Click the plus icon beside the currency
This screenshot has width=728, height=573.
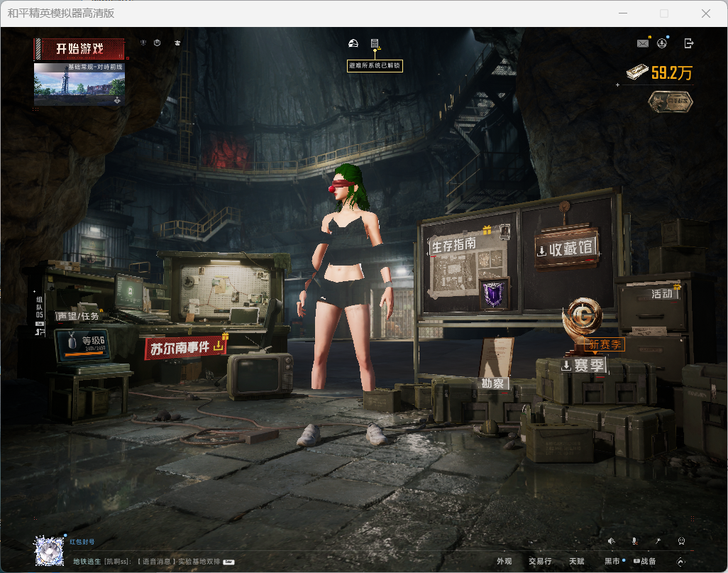tap(617, 85)
